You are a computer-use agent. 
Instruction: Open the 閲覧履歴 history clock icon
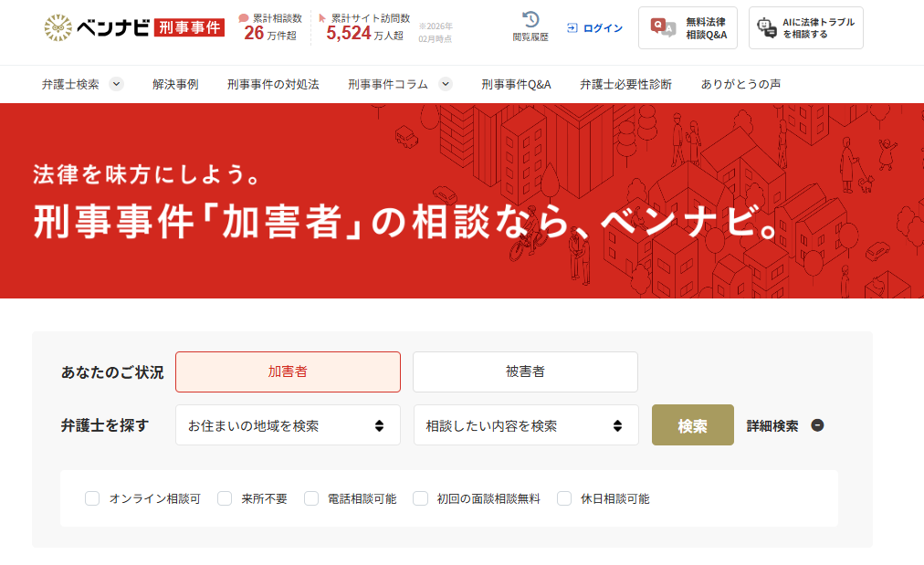tap(530, 19)
